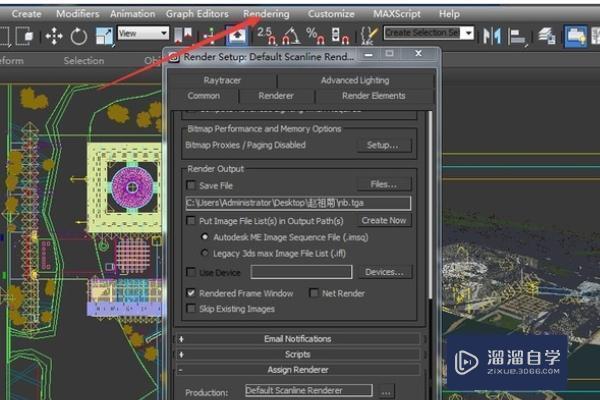Open the reference coordinate View dropdown
The width and height of the screenshot is (600, 400).
(143, 34)
